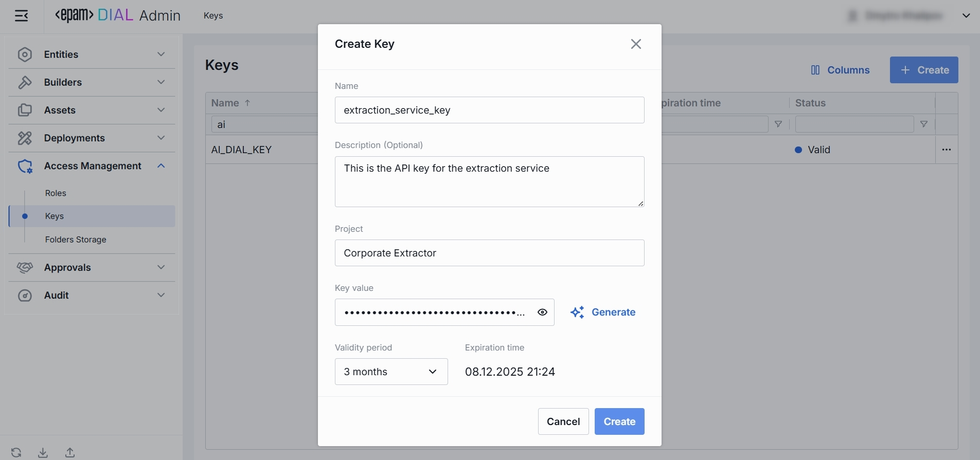Open the user profile dropdown
Screen dimensions: 980x460
coord(966,16)
